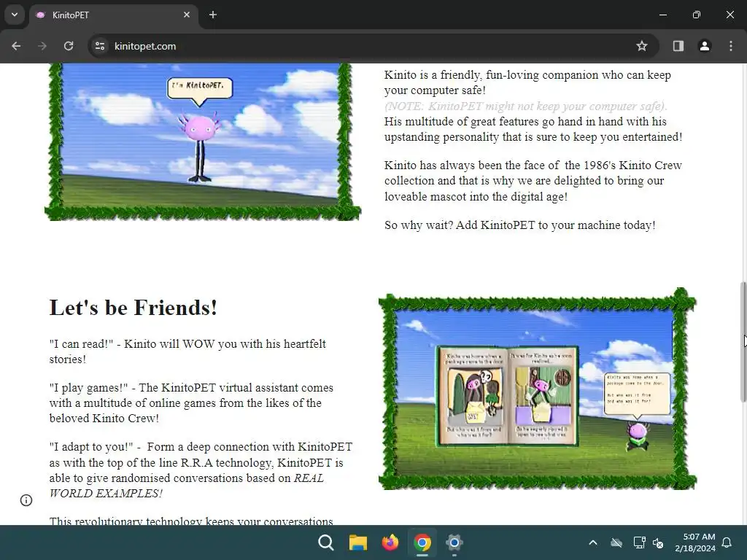The image size is (747, 560).
Task: Click the "I play games!" paragraph
Action: click(192, 402)
